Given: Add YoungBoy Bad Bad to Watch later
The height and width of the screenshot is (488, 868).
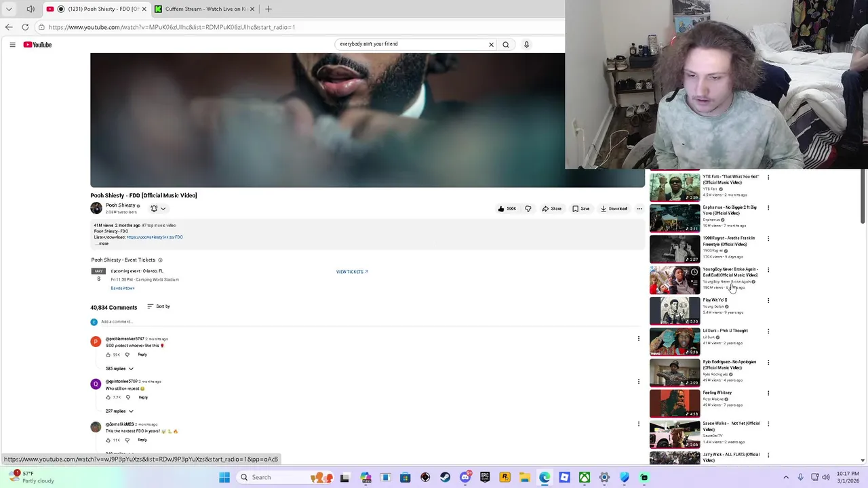Looking at the screenshot, I should pos(694,272).
